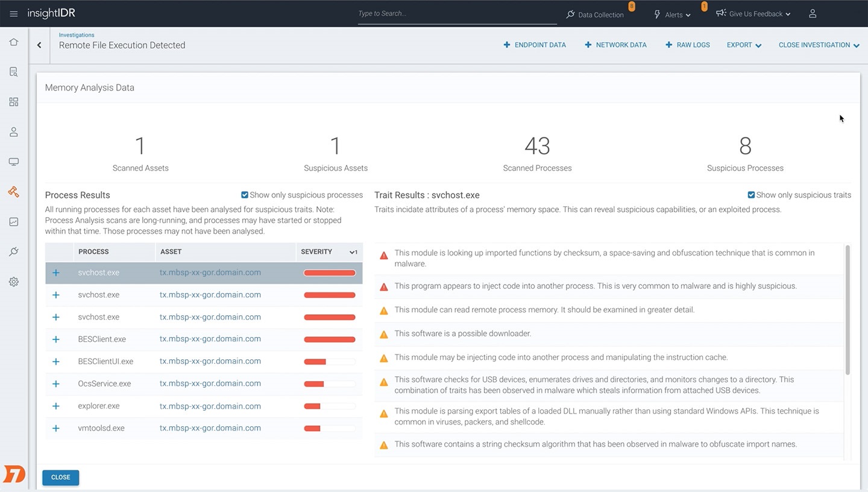Click the Close button
The width and height of the screenshot is (868, 492).
60,477
